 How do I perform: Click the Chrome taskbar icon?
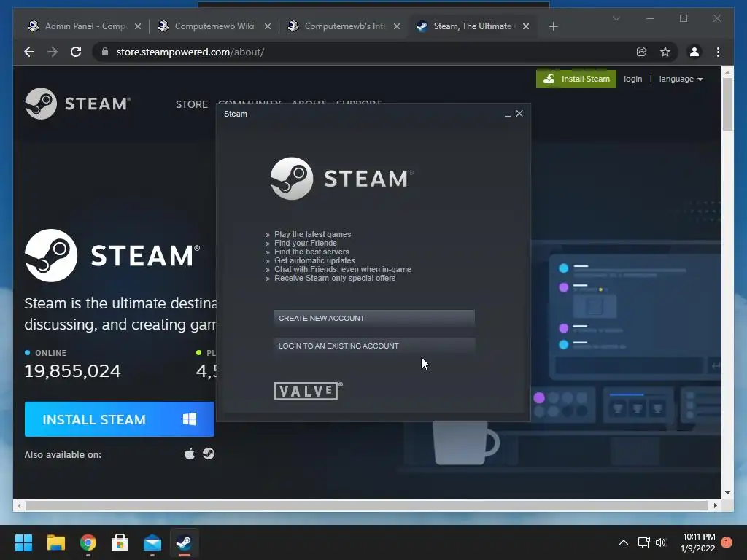click(x=88, y=542)
